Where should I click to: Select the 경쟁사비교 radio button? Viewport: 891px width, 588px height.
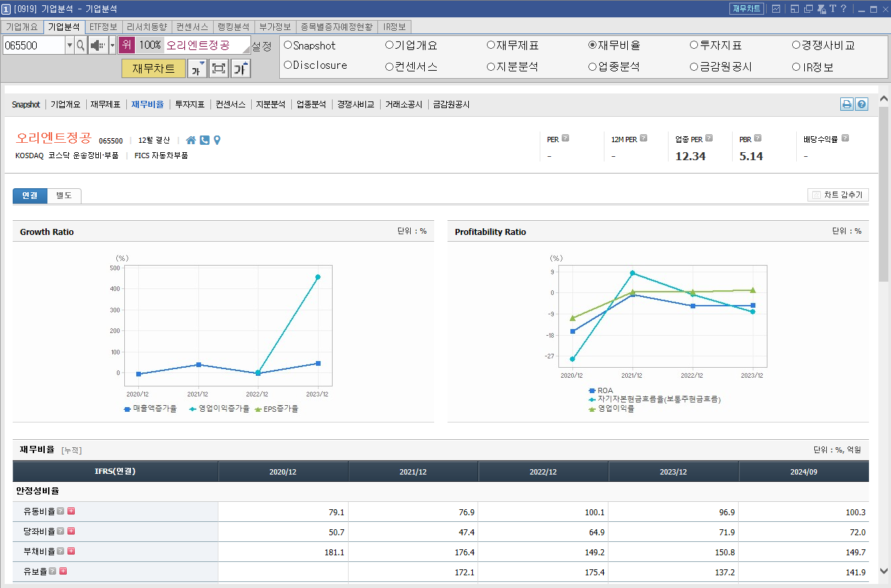[796, 45]
